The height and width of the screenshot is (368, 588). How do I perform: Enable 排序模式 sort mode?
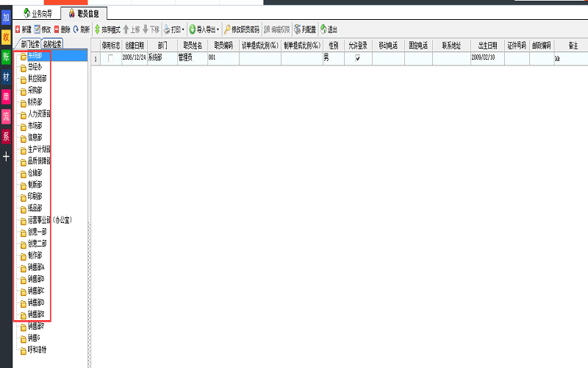tap(107, 29)
